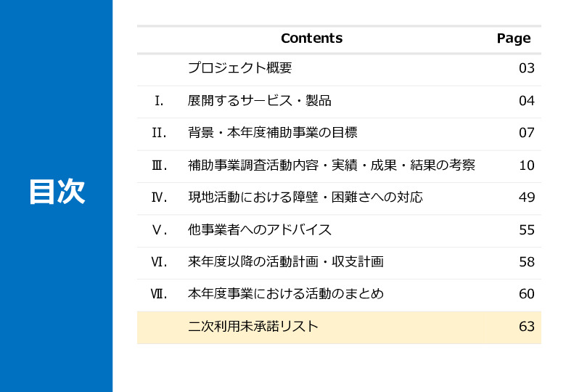
Task: Click page number 58
Action: [x=527, y=262]
